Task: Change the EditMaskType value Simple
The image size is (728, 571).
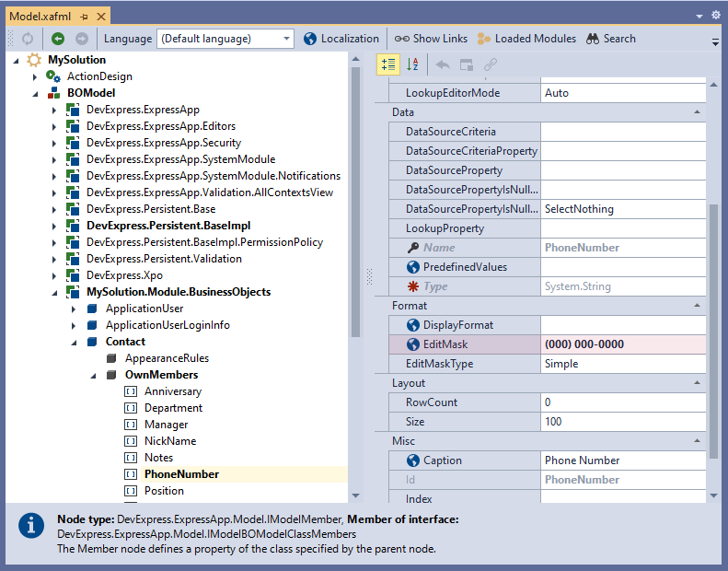Action: click(x=623, y=364)
